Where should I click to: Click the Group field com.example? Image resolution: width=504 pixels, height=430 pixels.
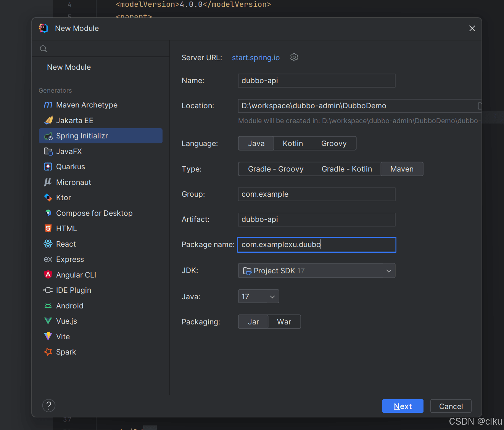[x=317, y=194]
